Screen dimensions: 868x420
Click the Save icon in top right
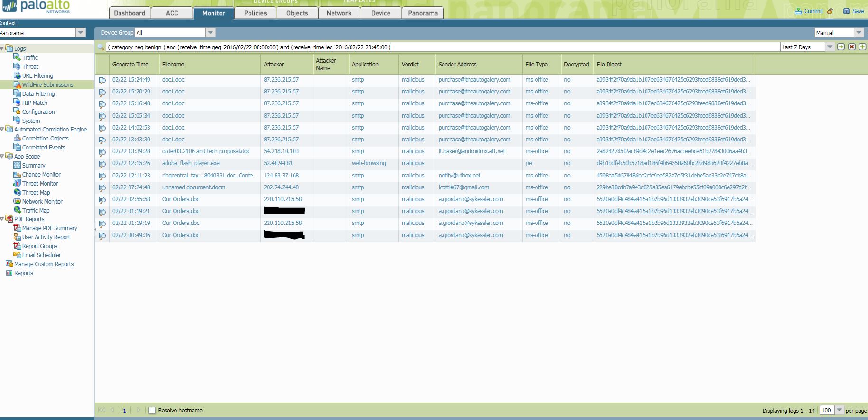coord(846,11)
